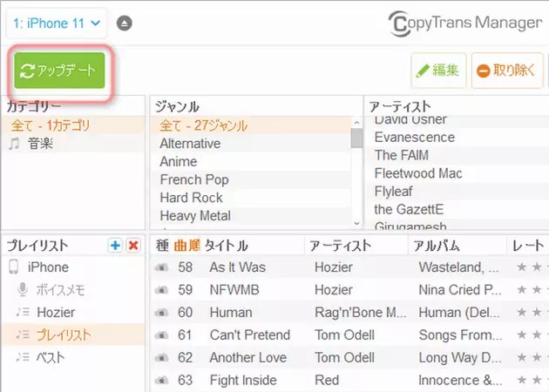Select the Hard Rock genre
This screenshot has width=549, height=392.
pyautogui.click(x=251, y=198)
